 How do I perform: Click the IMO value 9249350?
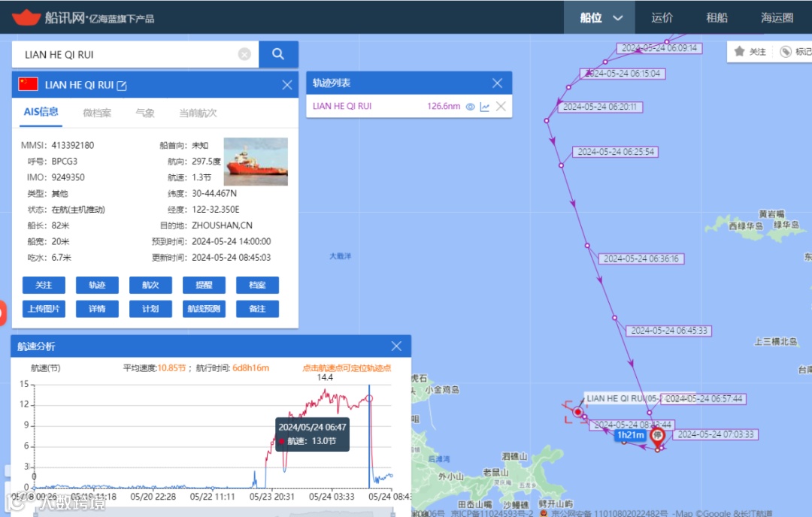point(68,177)
